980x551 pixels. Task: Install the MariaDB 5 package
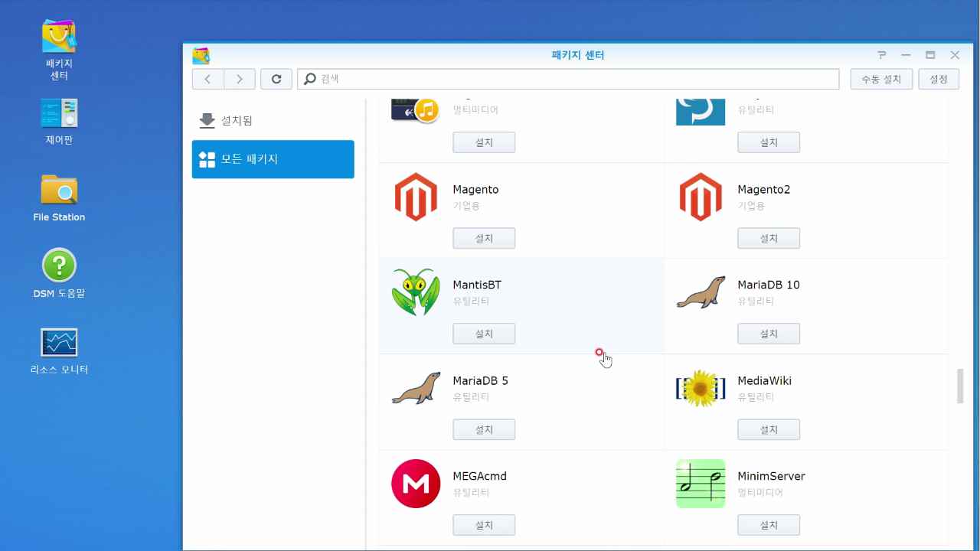(484, 429)
